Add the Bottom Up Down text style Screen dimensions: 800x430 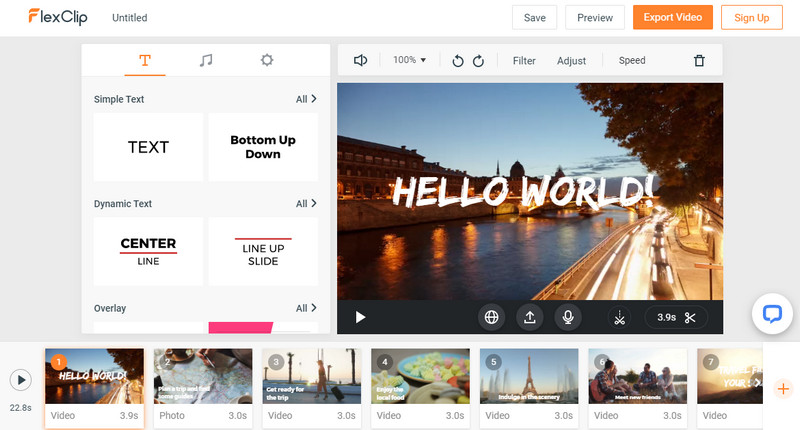[263, 147]
